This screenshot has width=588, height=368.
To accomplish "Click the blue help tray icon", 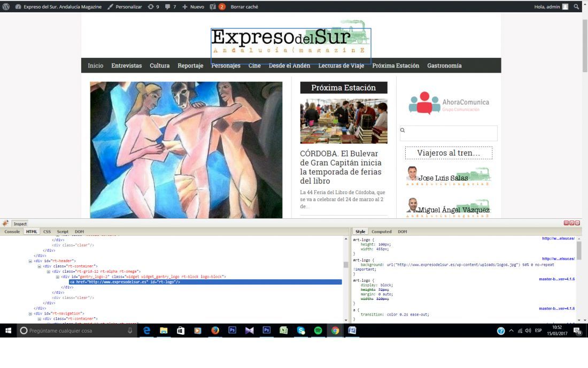I will pyautogui.click(x=501, y=331).
